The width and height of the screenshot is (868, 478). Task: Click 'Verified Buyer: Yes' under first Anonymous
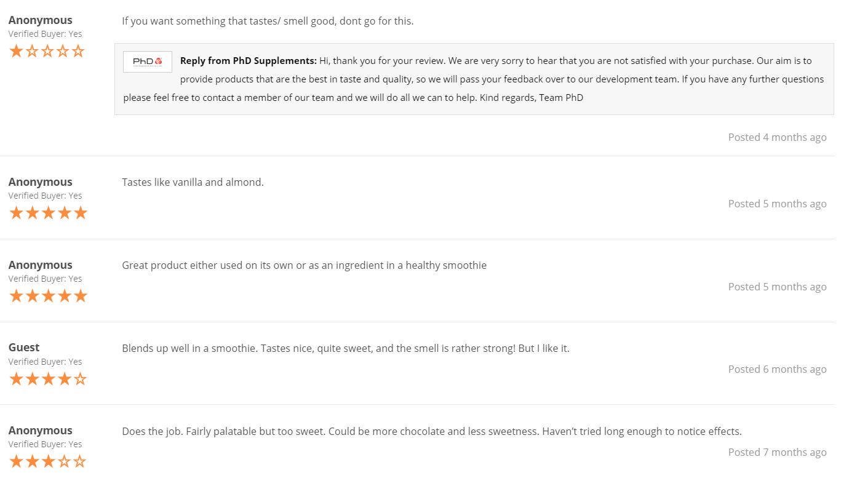tap(45, 34)
